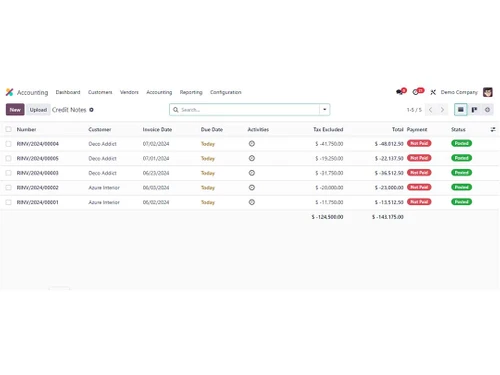Screen dimensions: 500x375
Task: Open the Demo Company switcher
Action: coord(459,92)
